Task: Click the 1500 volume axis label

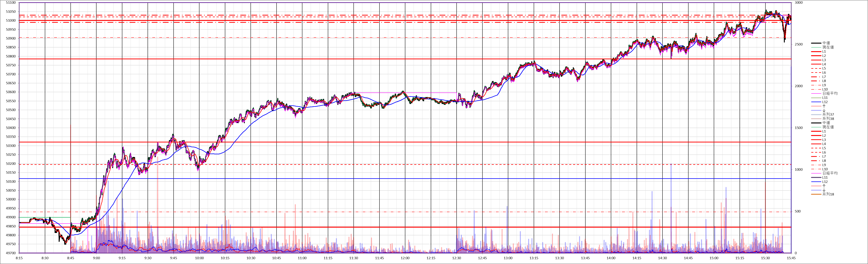Action: coord(799,128)
